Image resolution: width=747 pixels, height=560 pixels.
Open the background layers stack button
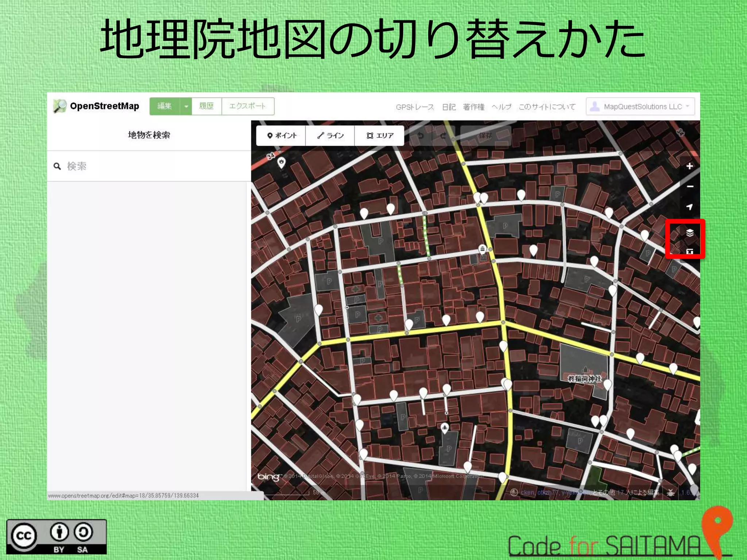pyautogui.click(x=690, y=233)
